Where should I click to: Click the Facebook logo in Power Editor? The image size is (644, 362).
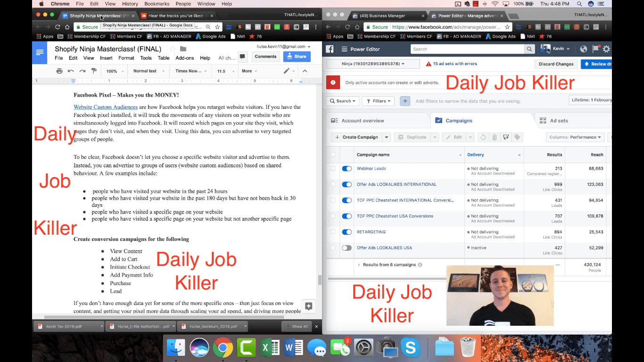click(x=330, y=49)
